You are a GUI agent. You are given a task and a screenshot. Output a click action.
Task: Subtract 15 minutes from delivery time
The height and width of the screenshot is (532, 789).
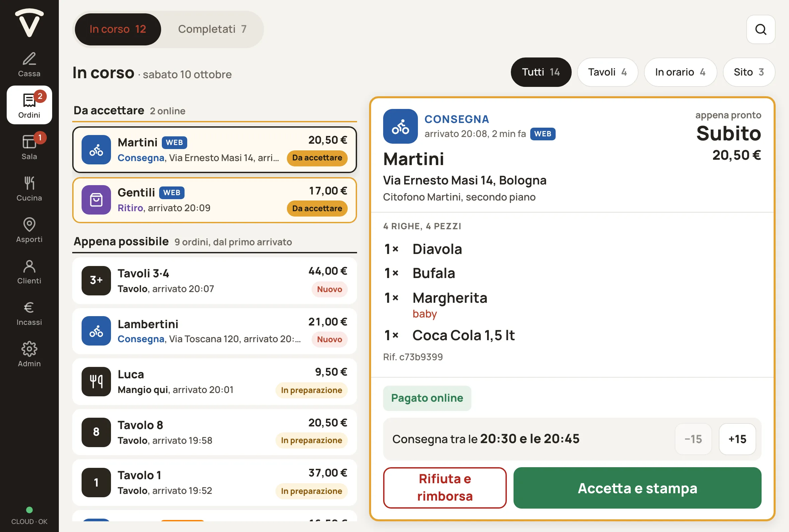693,439
